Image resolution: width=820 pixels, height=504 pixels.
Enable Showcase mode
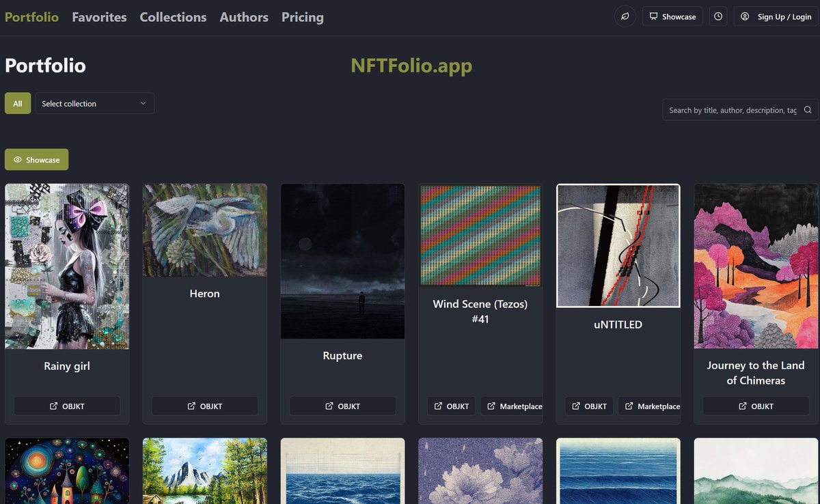tap(36, 159)
